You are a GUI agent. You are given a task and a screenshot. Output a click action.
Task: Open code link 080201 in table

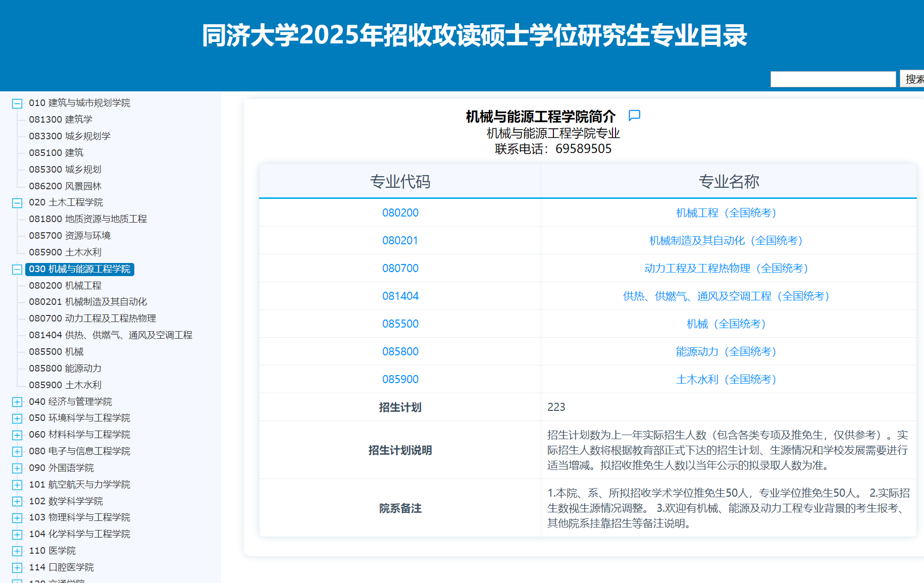[x=400, y=241]
